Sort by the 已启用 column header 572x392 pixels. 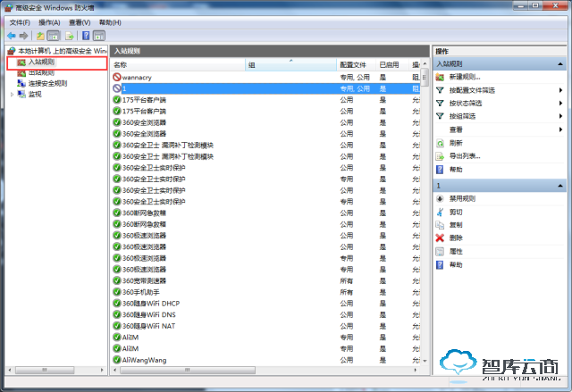[x=392, y=65]
